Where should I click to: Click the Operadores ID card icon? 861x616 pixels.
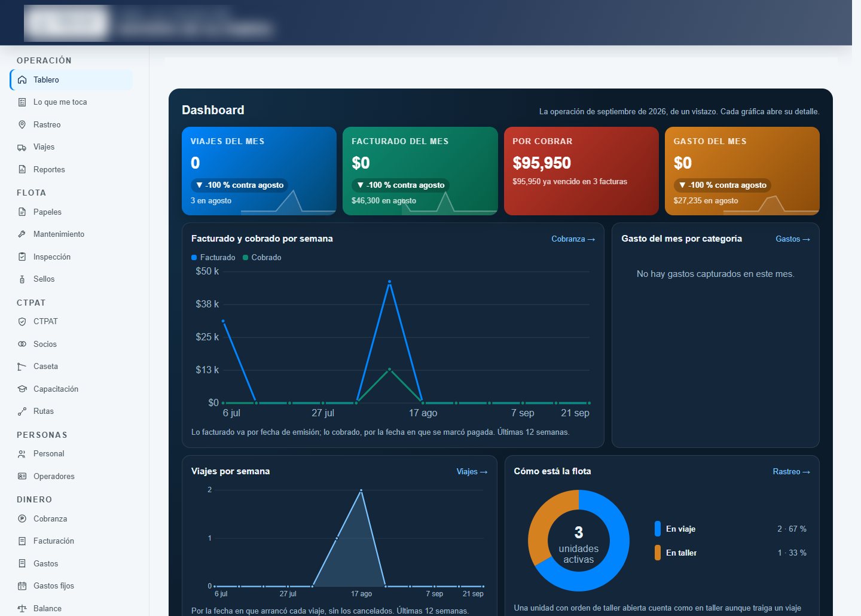coord(22,476)
